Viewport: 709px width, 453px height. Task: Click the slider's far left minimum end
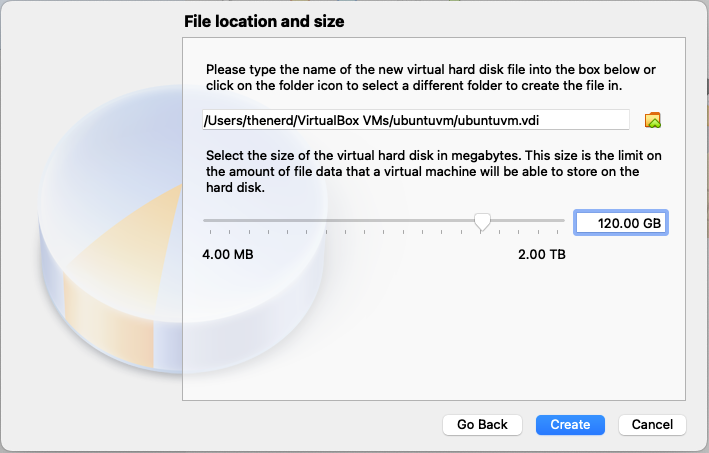point(205,221)
